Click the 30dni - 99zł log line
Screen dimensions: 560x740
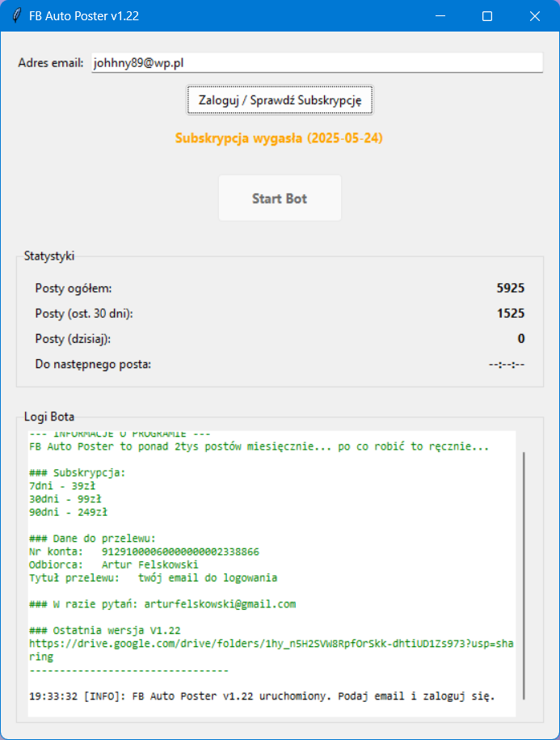(65, 499)
